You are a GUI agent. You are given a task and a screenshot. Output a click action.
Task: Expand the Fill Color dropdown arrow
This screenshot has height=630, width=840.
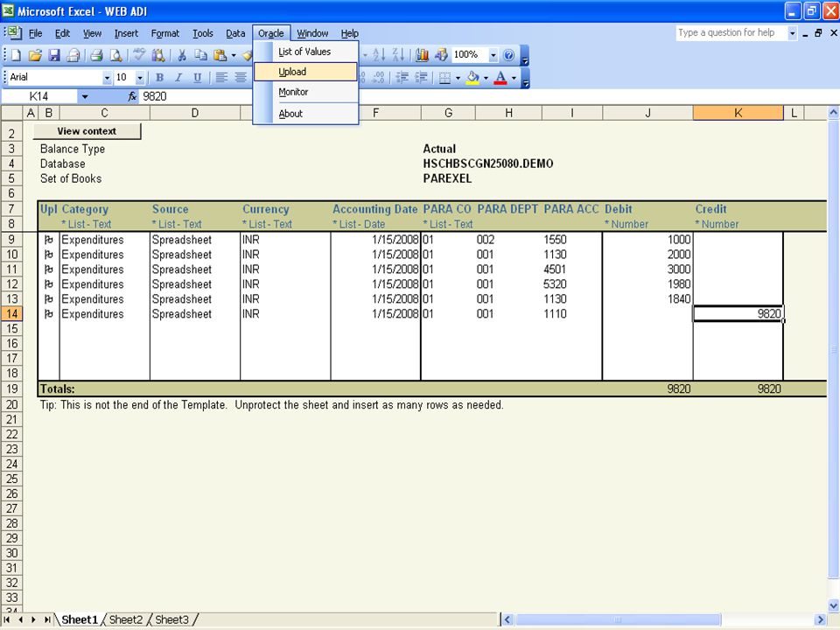(x=486, y=78)
